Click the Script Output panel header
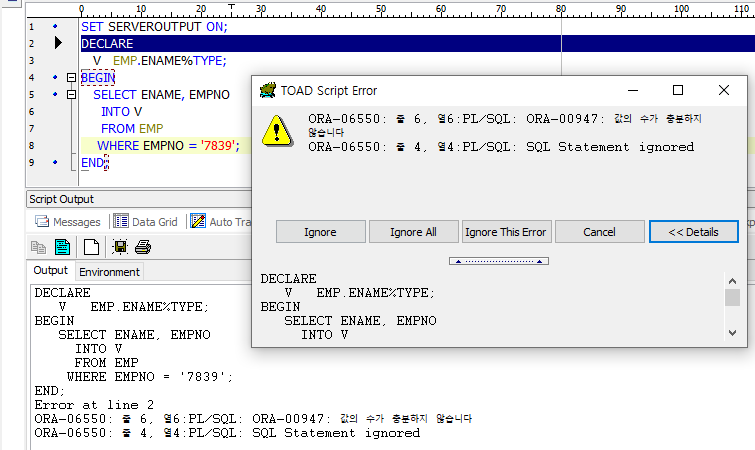 click(139, 199)
